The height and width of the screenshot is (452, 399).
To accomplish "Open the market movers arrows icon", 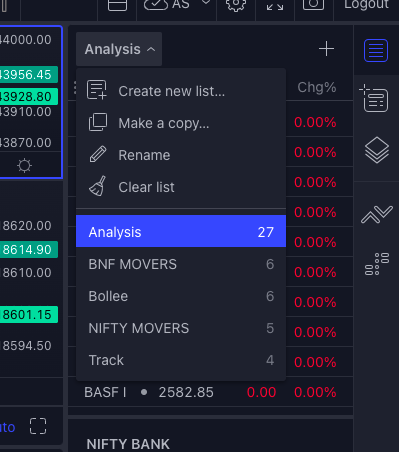I will click(x=377, y=214).
